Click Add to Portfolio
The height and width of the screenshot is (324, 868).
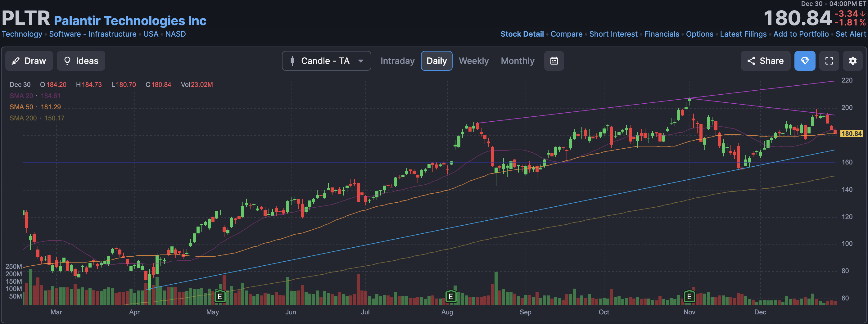801,34
